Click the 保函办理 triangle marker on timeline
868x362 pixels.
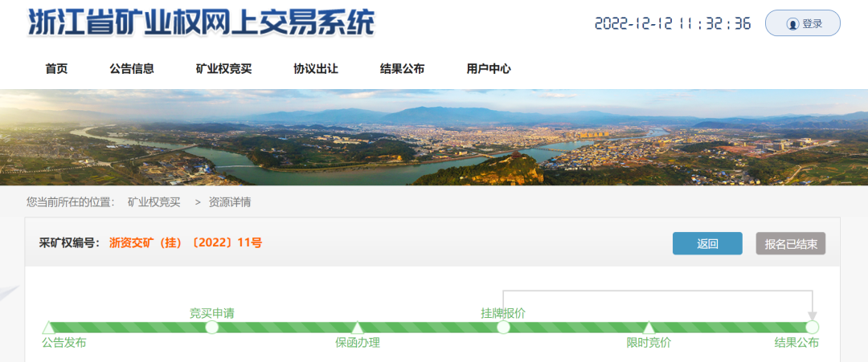(358, 327)
